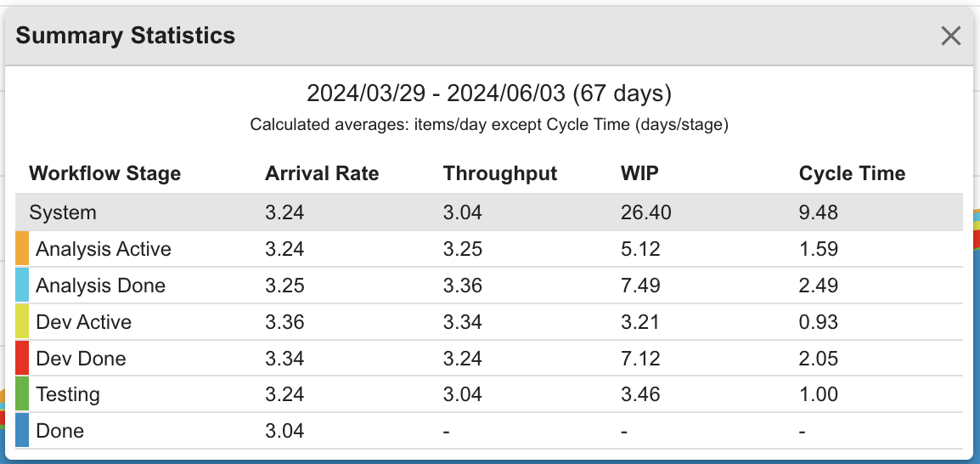This screenshot has height=464, width=980.
Task: Click the yellow Dev Active color swatch
Action: [23, 322]
